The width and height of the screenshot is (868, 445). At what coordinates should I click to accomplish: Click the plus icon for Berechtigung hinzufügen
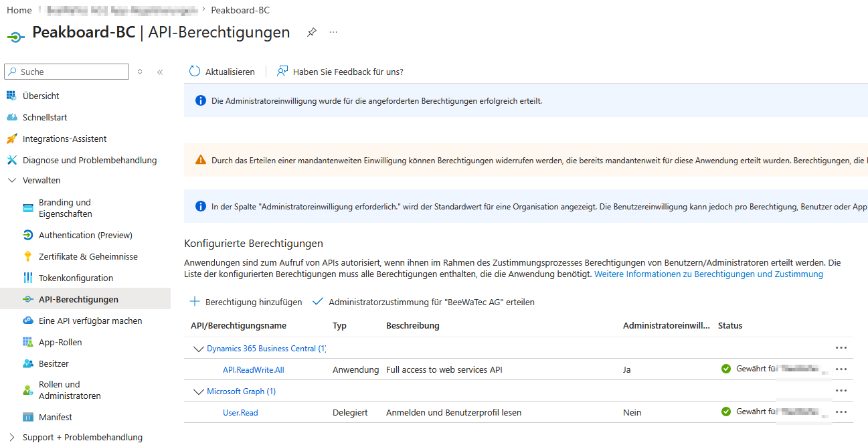195,302
